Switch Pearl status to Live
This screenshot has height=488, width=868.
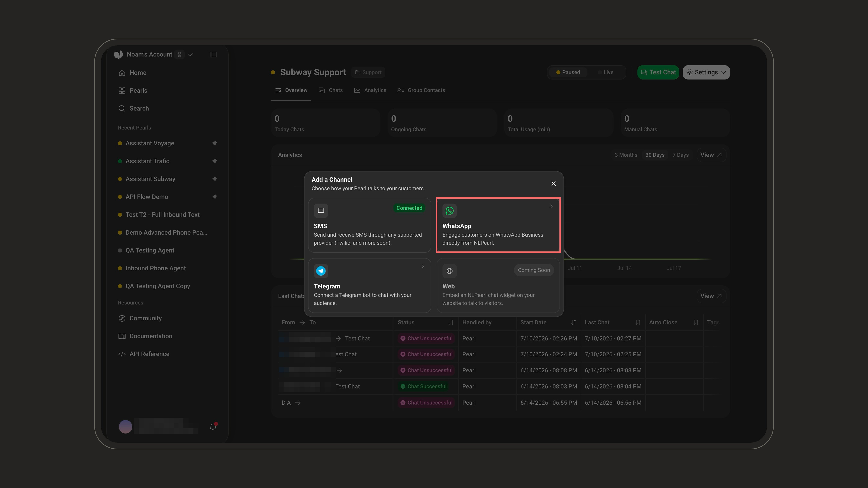point(606,72)
